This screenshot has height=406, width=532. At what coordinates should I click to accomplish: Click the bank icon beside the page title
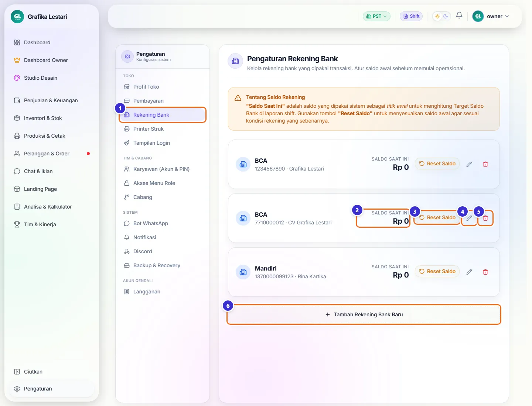[x=235, y=61]
